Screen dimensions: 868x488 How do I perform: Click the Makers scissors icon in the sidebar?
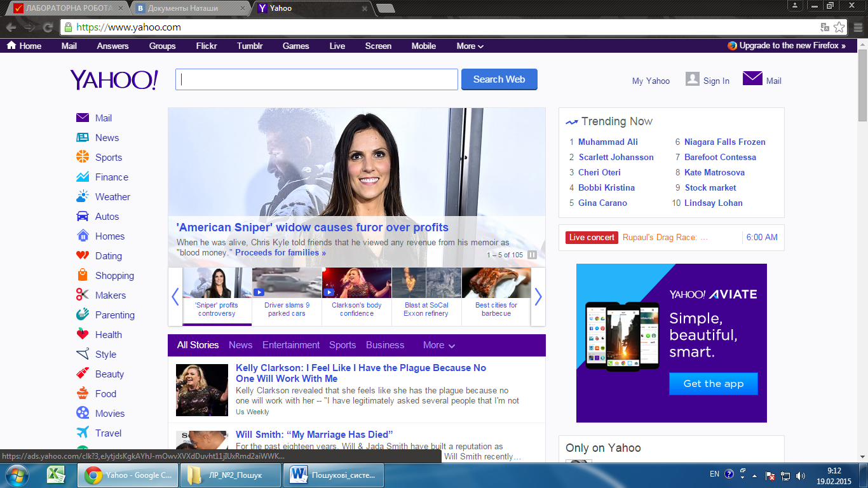tap(83, 295)
